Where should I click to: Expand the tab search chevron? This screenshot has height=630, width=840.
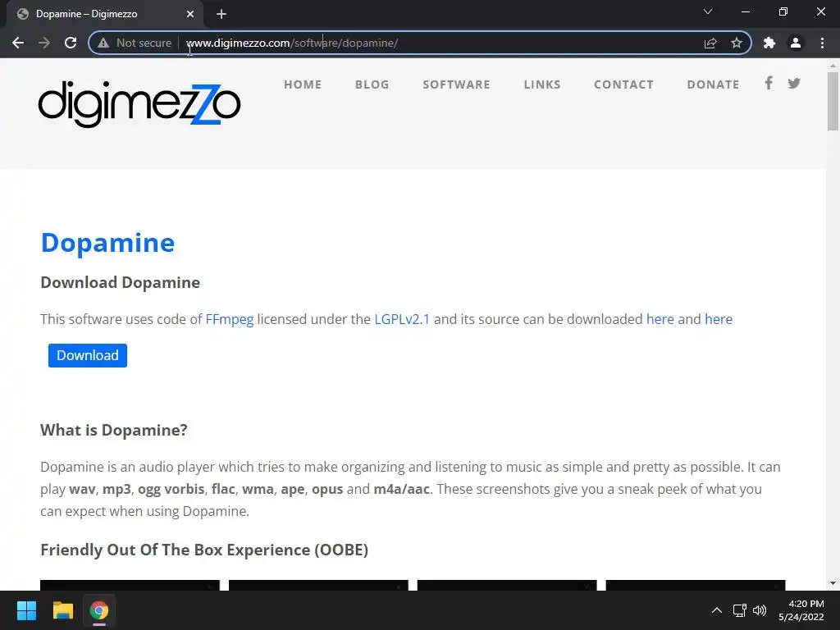pyautogui.click(x=708, y=11)
